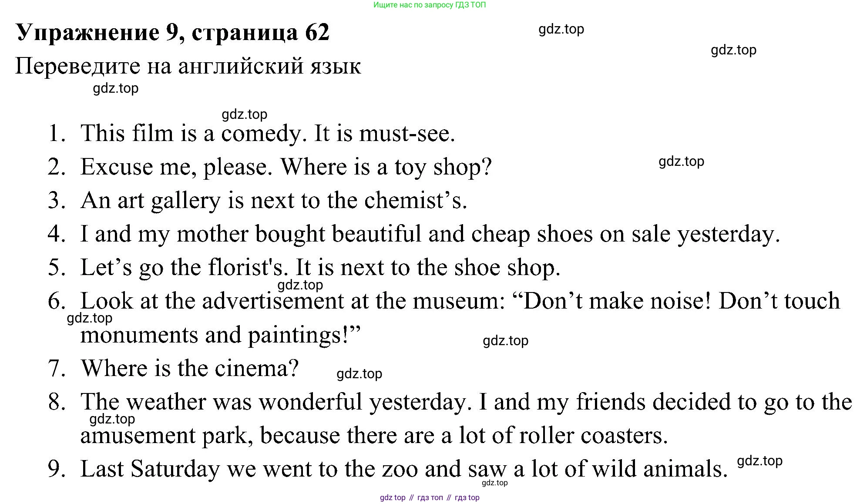Click the purple 'гдз top' footer link
The width and height of the screenshot is (860, 504).
point(467,497)
